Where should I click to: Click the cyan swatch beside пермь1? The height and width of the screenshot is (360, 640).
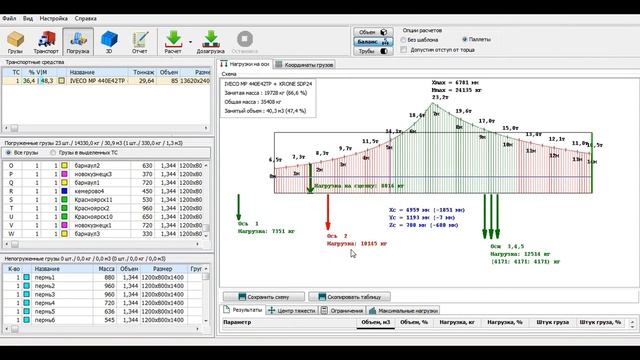coord(27,277)
